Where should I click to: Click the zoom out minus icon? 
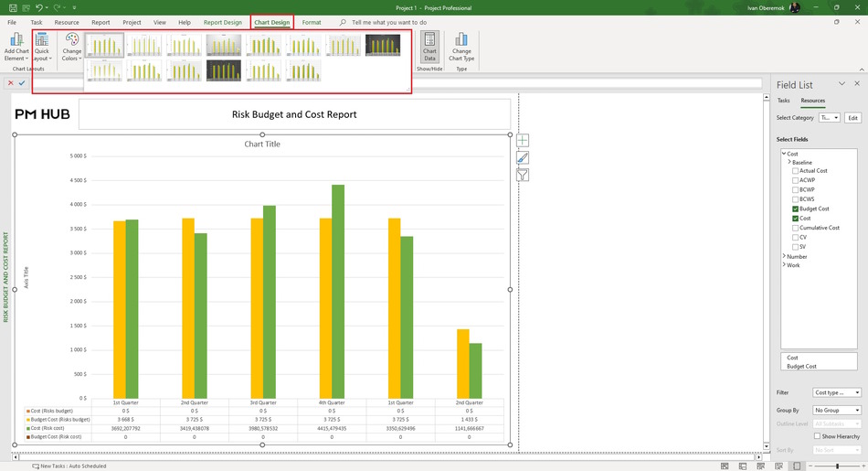coord(812,466)
